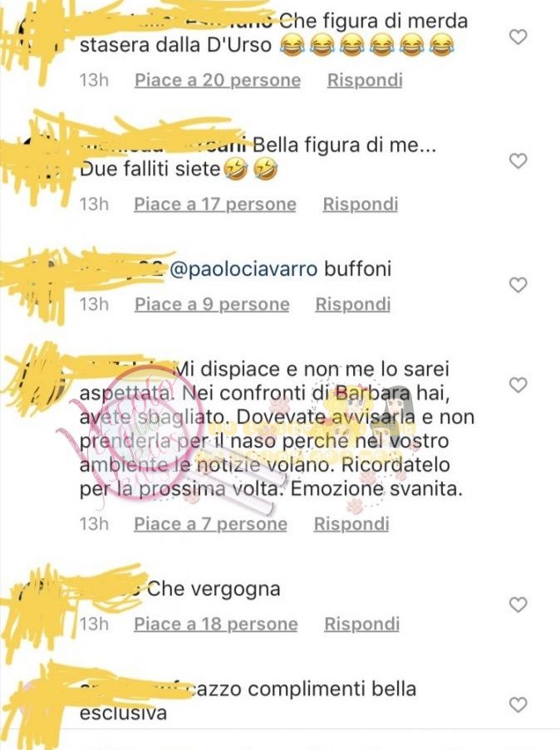View 'Piace a 7 persone' likers
Screen dimensions: 560x750
[210, 524]
